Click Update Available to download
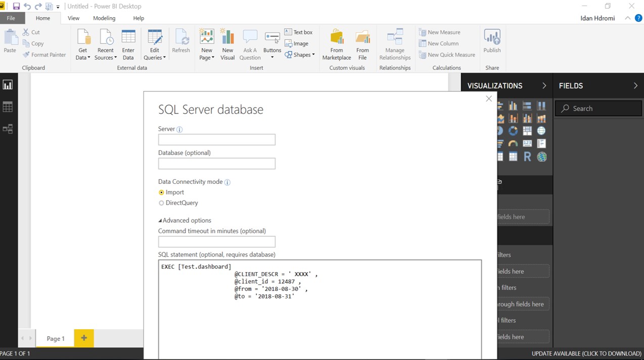644x360 pixels. [586, 354]
